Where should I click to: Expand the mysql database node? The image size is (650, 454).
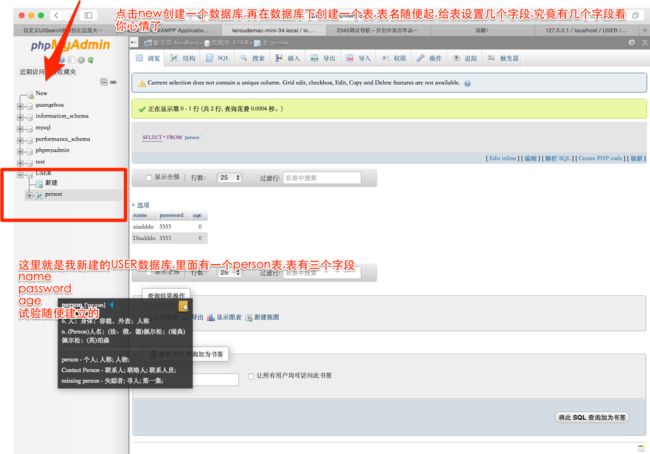20,129
